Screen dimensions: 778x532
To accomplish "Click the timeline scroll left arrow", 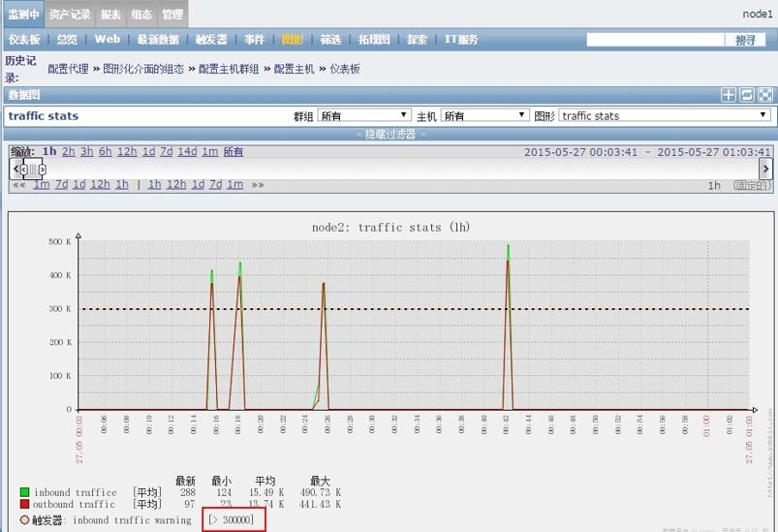I will point(16,169).
